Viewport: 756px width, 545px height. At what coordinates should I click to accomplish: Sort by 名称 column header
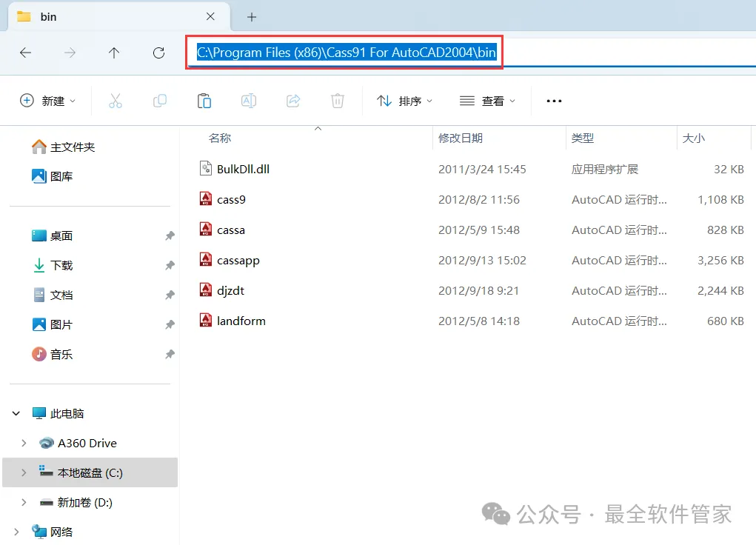click(219, 138)
